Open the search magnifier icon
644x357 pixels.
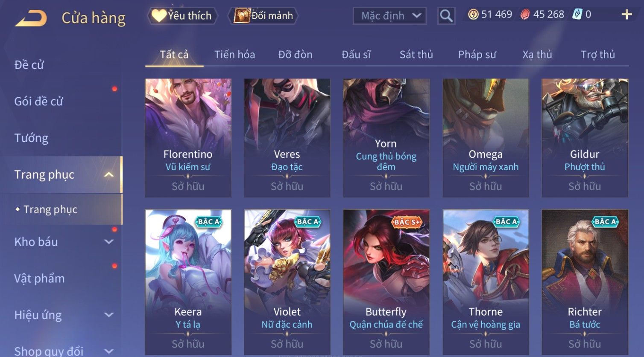click(x=446, y=16)
